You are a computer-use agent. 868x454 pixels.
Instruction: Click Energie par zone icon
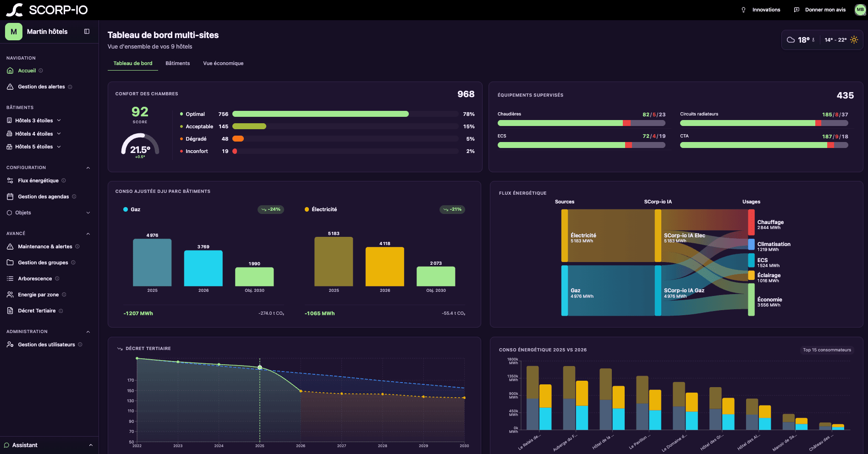(x=10, y=295)
